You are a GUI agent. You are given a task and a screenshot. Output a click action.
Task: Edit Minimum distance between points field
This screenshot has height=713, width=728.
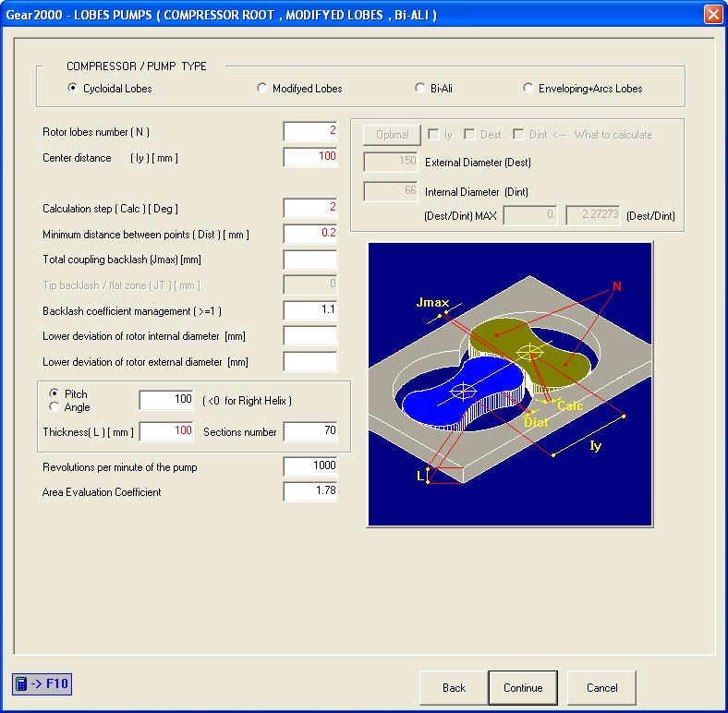point(310,234)
